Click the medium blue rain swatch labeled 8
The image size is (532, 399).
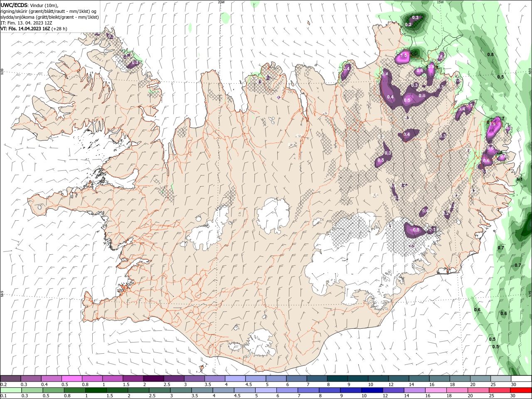click(x=330, y=390)
